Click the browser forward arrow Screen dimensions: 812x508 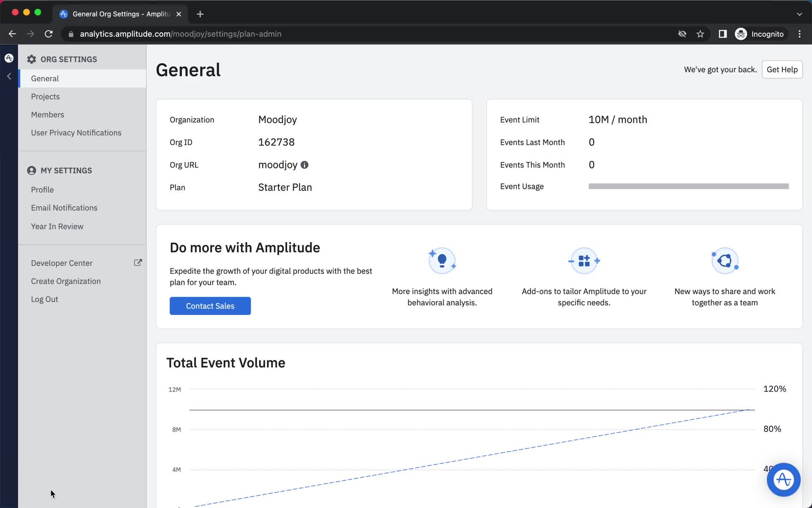click(30, 34)
